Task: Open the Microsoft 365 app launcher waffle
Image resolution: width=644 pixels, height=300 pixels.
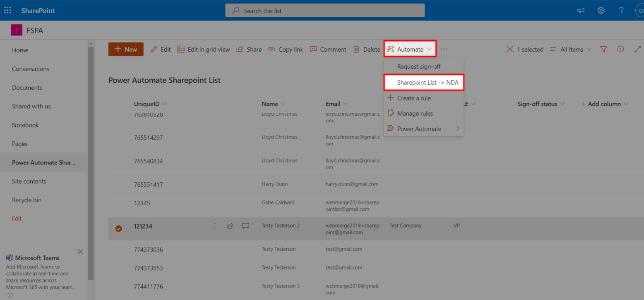Action: coord(7,10)
